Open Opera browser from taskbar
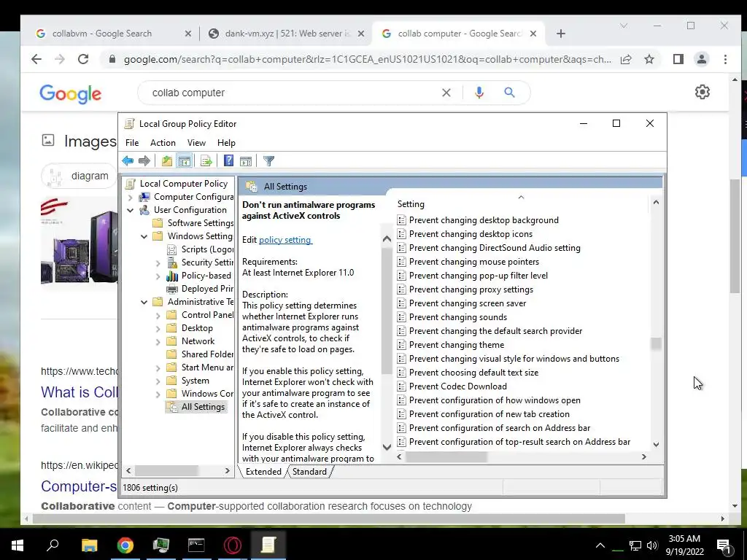747x560 pixels. coord(233,545)
